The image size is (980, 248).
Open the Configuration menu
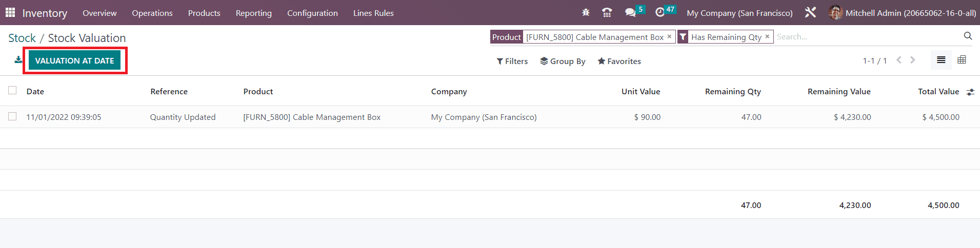tap(312, 13)
